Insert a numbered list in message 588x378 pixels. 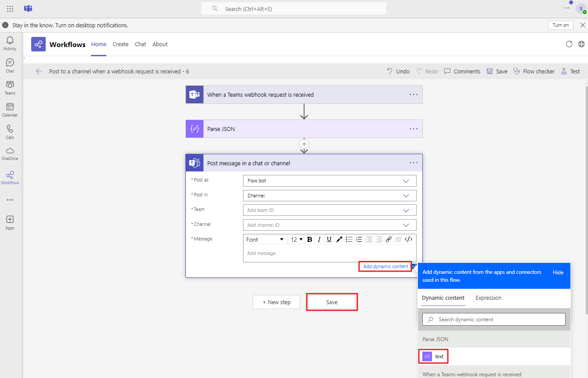pyautogui.click(x=359, y=240)
